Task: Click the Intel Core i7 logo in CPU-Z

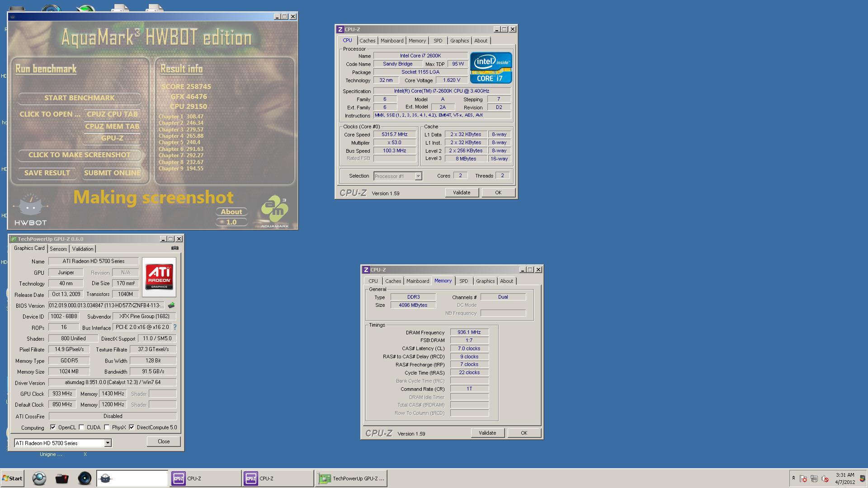Action: (x=491, y=68)
